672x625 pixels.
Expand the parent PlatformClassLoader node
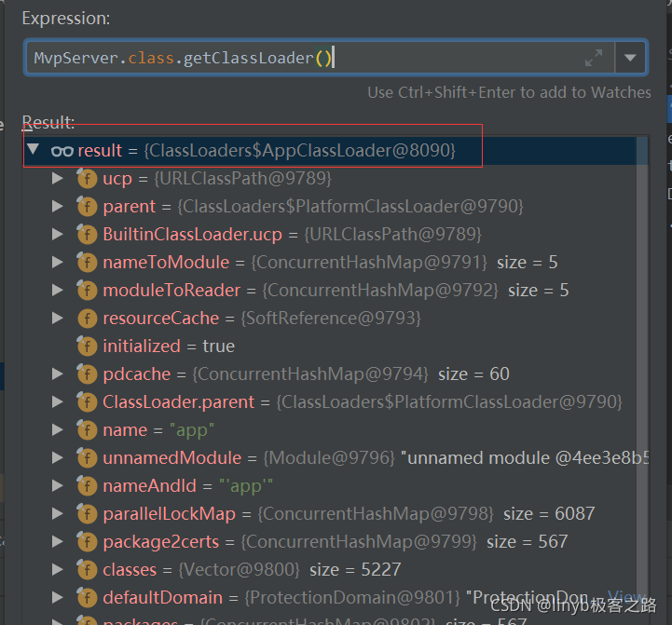point(59,206)
